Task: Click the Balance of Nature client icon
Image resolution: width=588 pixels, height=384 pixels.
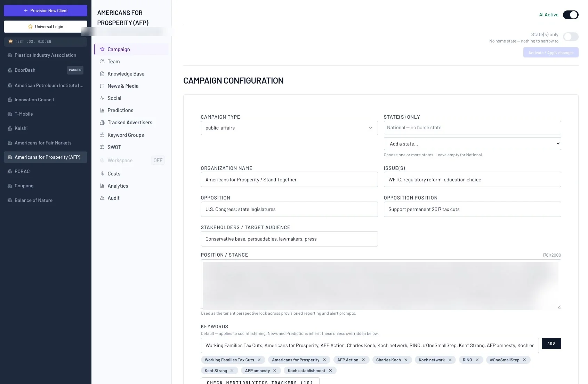Action: click(x=10, y=201)
